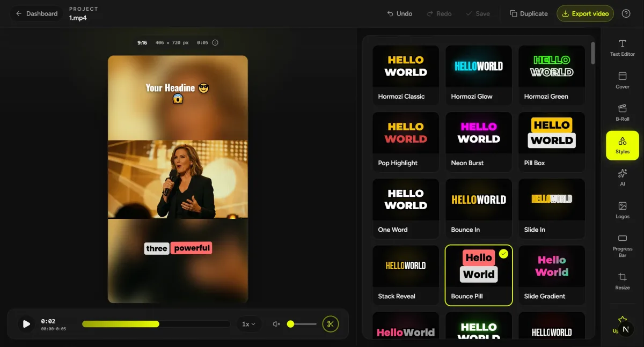Click the 'powerful' caption word
This screenshot has height=347, width=644.
[192, 248]
